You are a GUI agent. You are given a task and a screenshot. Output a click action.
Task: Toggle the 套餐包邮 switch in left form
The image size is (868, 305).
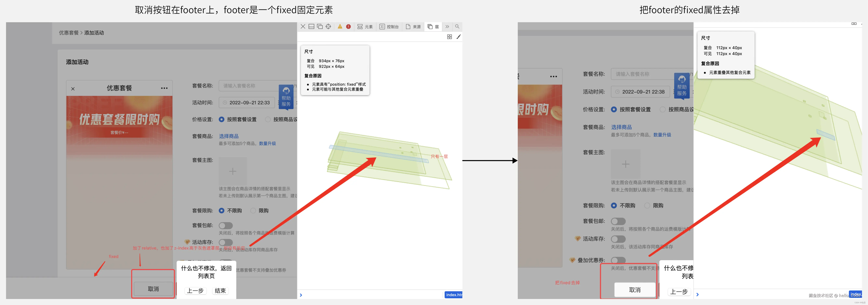point(226,226)
